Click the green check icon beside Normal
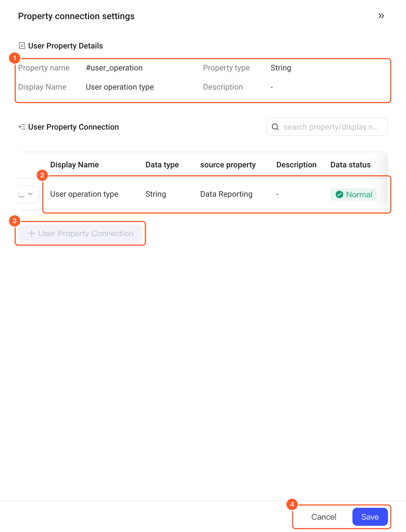The image size is (406, 532). pyautogui.click(x=339, y=194)
